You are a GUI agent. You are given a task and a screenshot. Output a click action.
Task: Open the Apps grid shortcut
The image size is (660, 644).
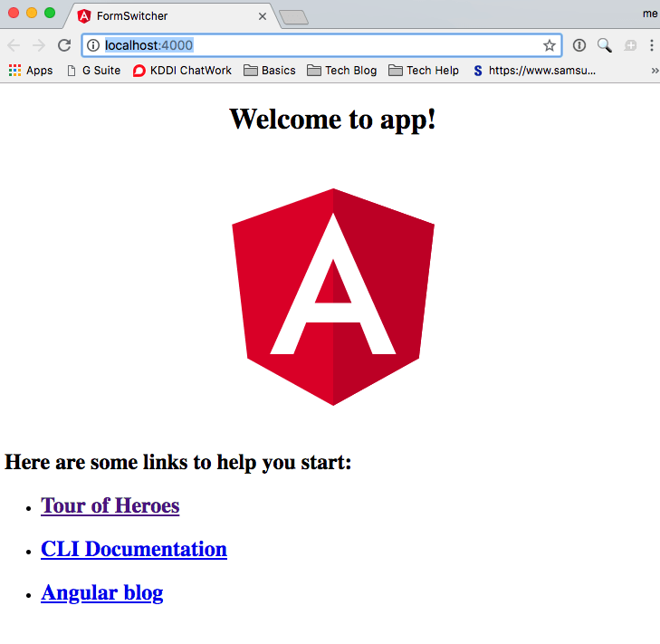[31, 71]
